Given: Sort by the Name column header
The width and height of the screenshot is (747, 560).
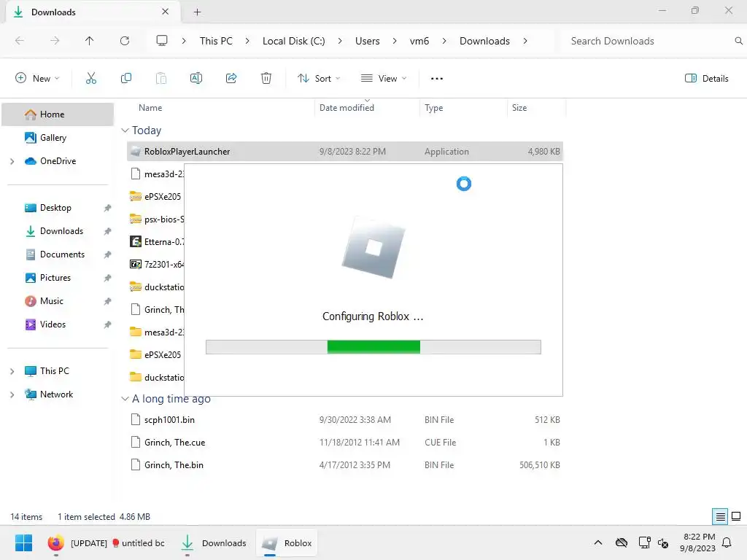Looking at the screenshot, I should point(150,108).
